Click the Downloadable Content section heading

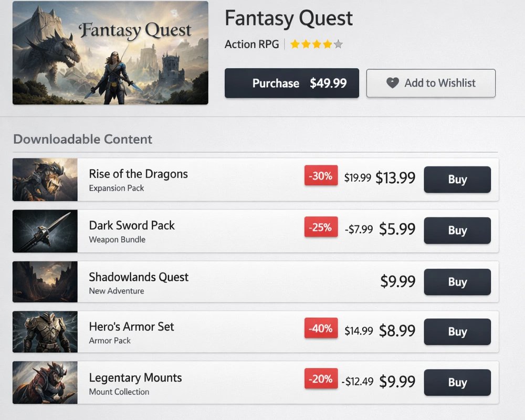click(82, 139)
